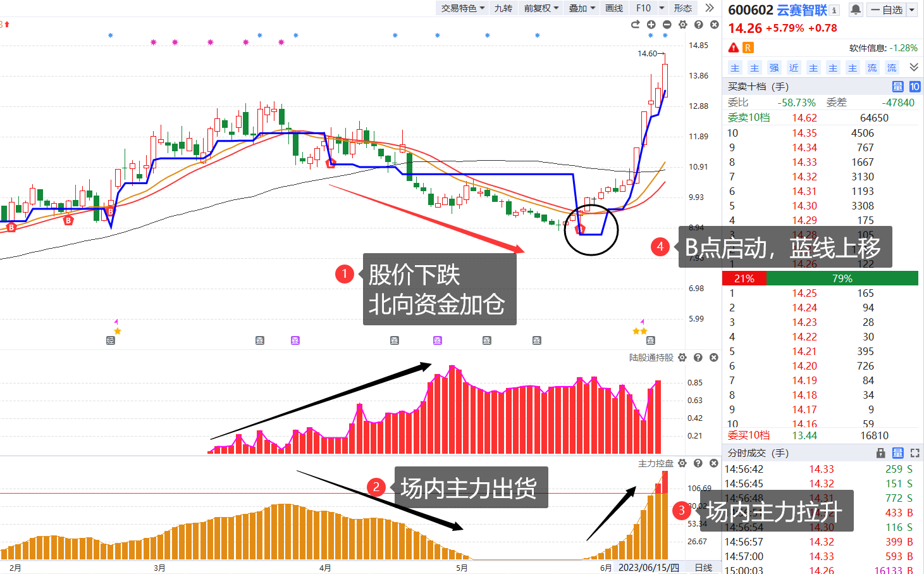Image resolution: width=924 pixels, height=574 pixels.
Task: Click the 陆股通持股 indicator label
Action: (x=651, y=358)
